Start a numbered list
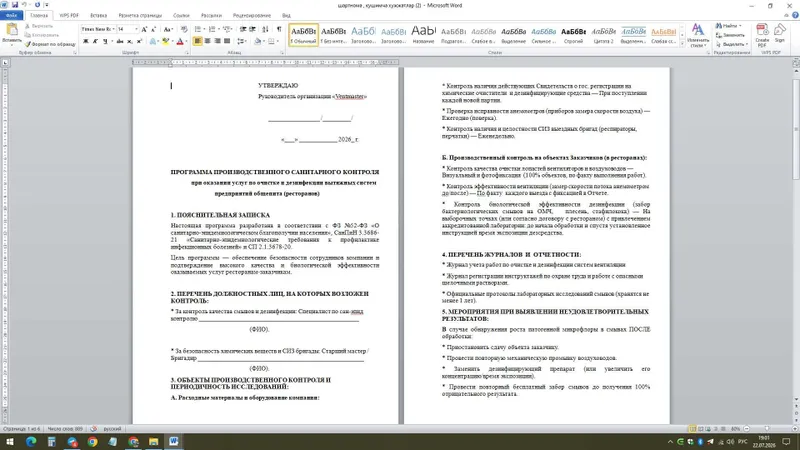Viewport: 800px width, 450px height. 213,30
